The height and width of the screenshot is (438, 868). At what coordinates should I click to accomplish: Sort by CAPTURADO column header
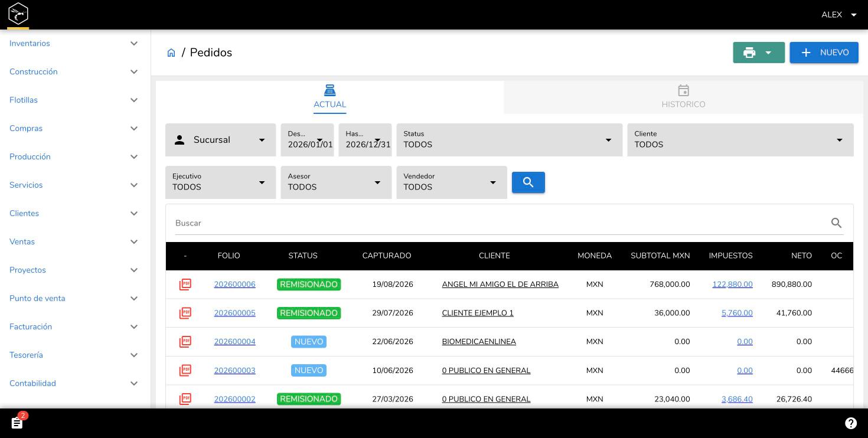(x=387, y=256)
